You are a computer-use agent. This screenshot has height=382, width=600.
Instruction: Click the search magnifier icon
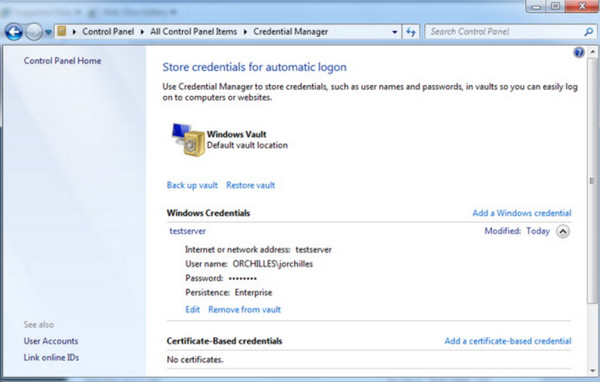click(589, 32)
